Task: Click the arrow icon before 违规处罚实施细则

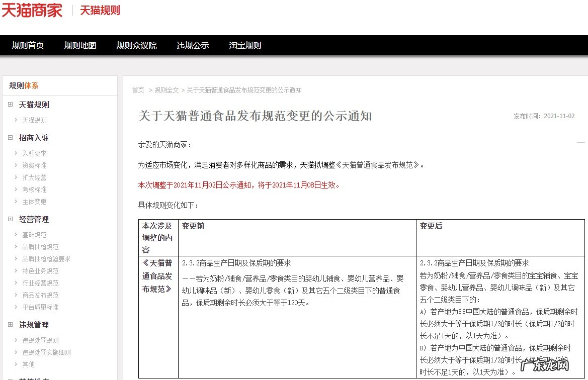Action: (16, 352)
